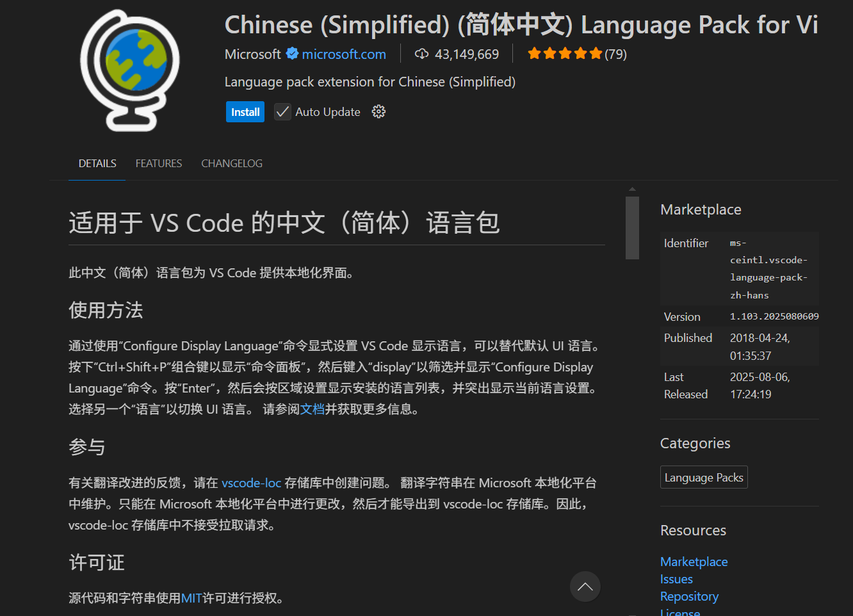Switch to the DETAILS tab
This screenshot has height=616, width=853.
[97, 163]
